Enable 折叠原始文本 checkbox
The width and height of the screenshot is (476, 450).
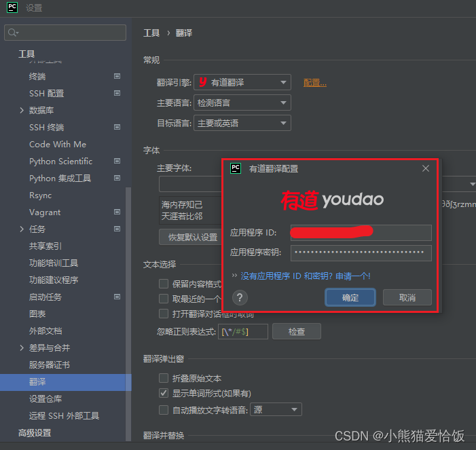click(x=164, y=378)
